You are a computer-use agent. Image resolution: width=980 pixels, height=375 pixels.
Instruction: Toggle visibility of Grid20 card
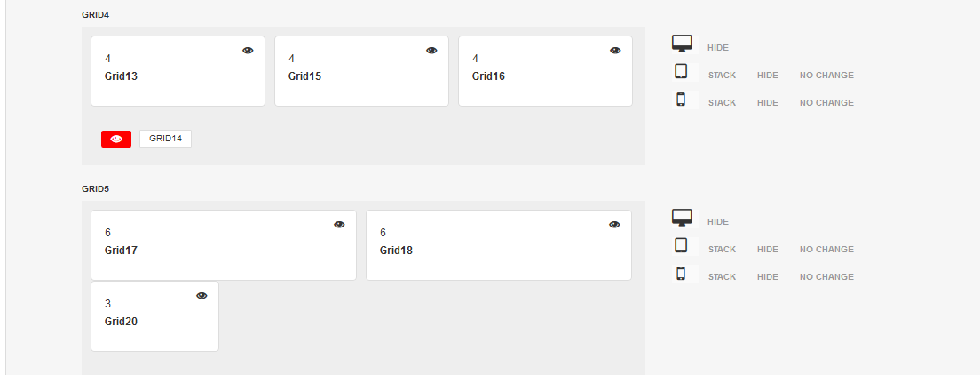(x=202, y=296)
